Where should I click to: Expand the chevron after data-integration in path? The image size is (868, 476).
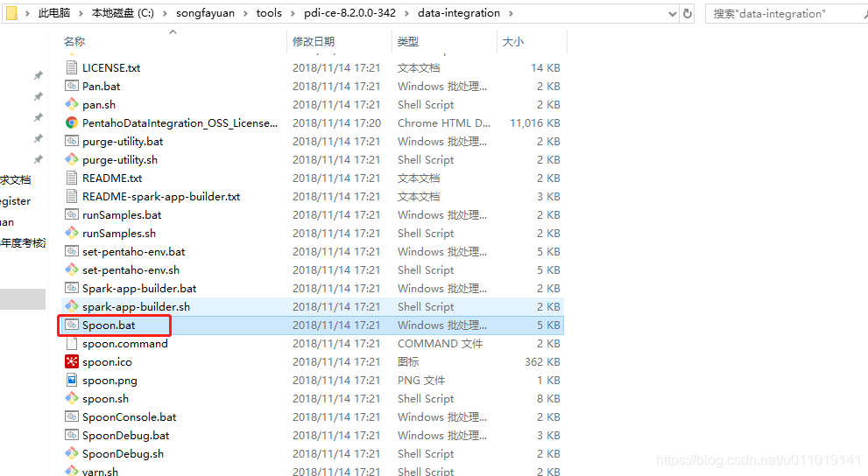(x=511, y=13)
